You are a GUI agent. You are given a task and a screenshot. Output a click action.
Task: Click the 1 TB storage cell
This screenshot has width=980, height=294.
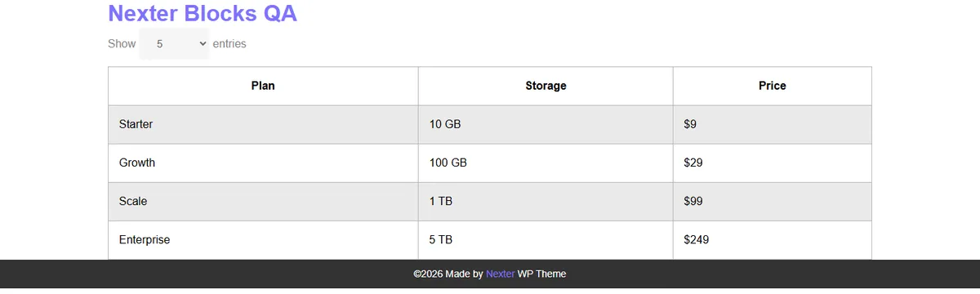(x=546, y=202)
